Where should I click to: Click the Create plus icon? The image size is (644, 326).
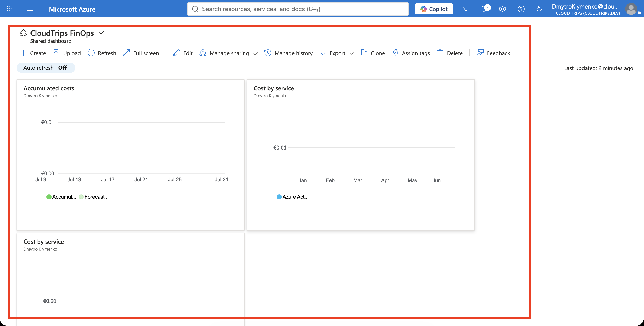tap(23, 53)
